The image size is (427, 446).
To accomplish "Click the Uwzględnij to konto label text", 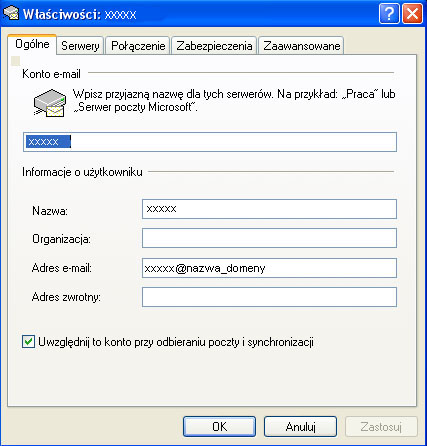I will [x=176, y=342].
